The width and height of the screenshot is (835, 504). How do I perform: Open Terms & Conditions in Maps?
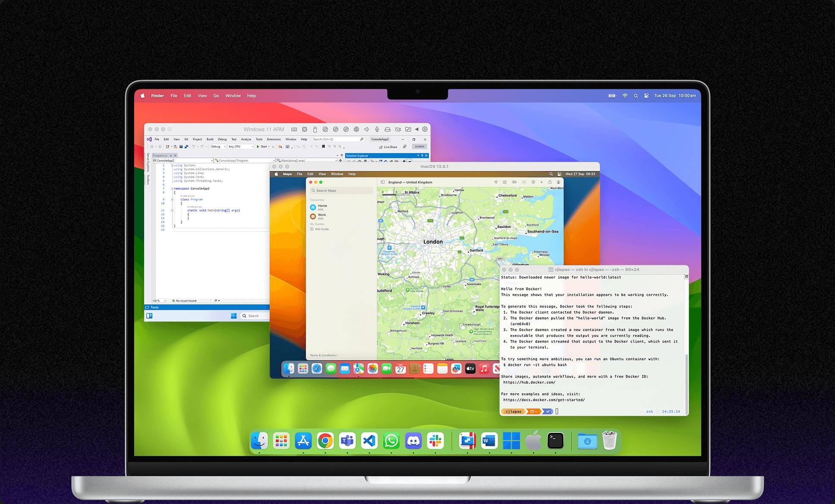click(x=323, y=355)
